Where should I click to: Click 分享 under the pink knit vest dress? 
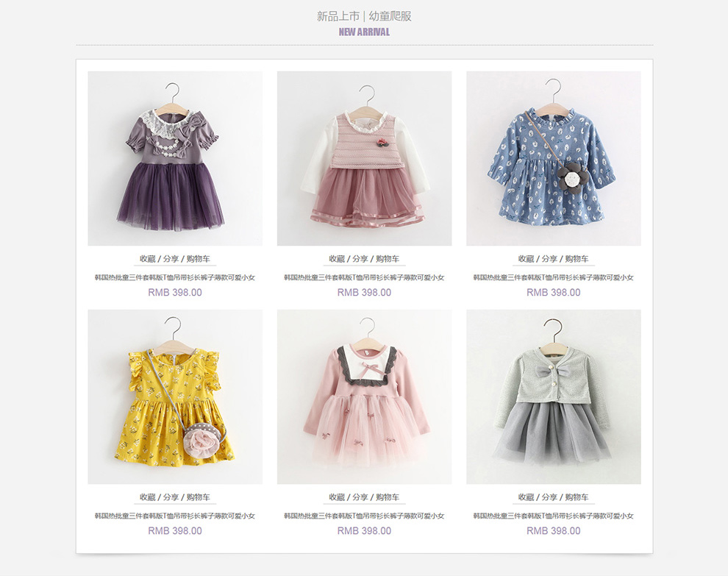pos(360,259)
